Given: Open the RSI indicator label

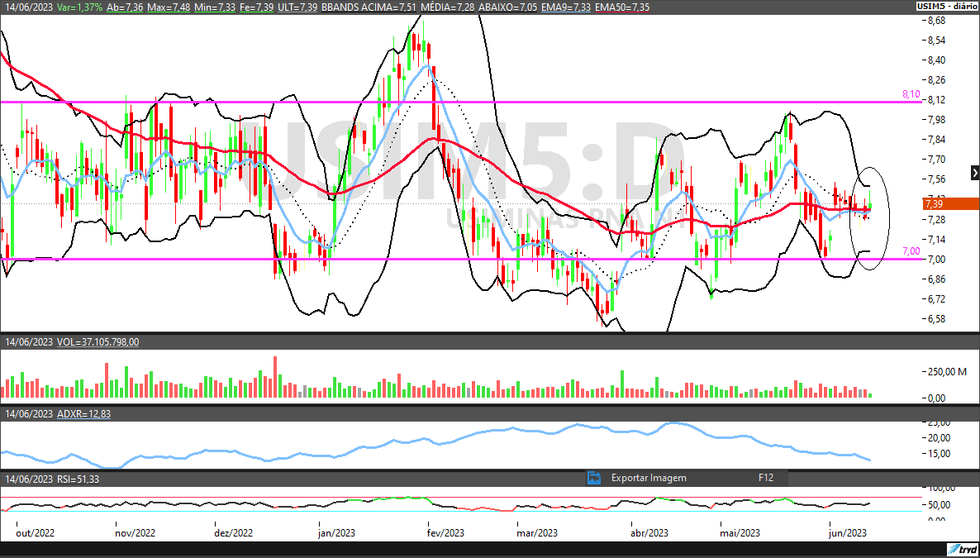Looking at the screenshot, I should (78, 479).
